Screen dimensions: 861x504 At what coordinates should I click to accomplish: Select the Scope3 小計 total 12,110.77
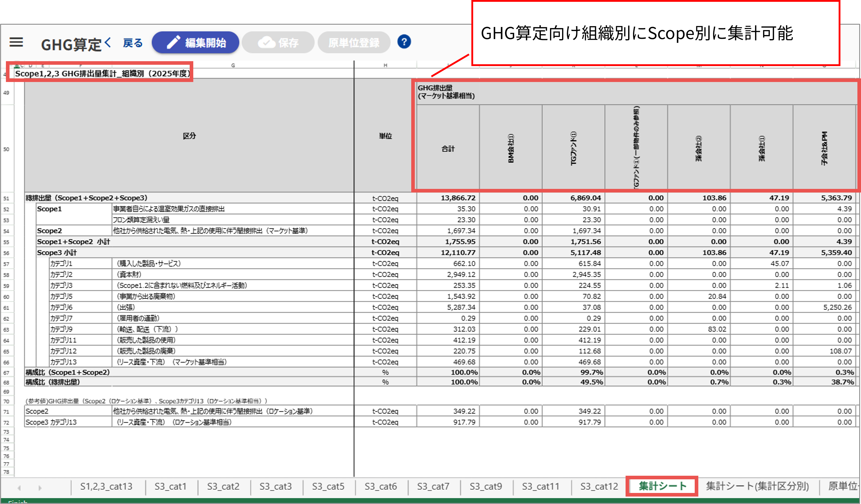tap(448, 252)
